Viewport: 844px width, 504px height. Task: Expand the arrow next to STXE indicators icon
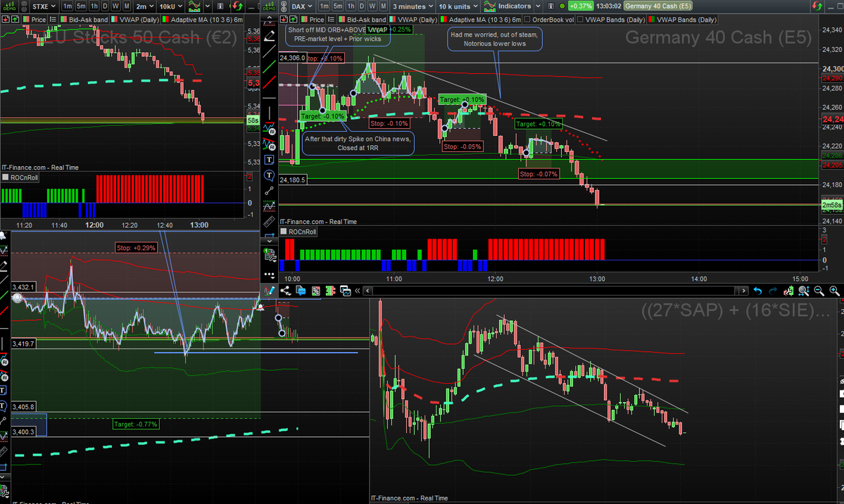pyautogui.click(x=207, y=6)
